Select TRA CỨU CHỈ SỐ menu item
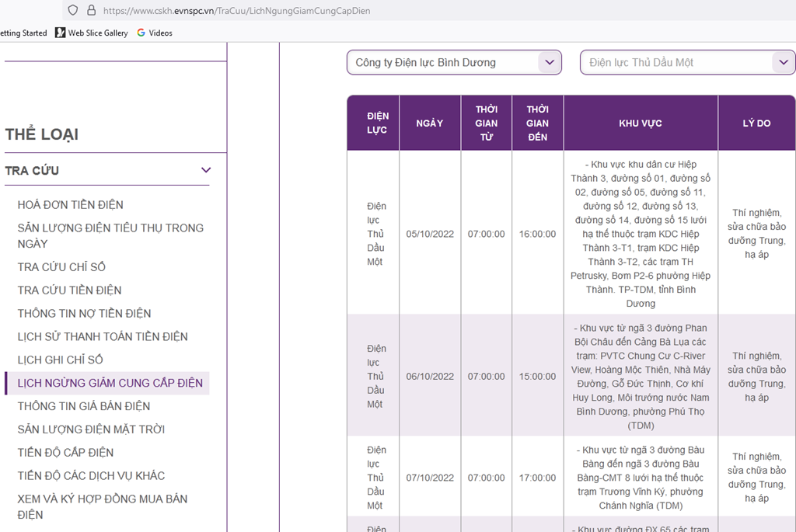Viewport: 796px width, 532px height. [61, 266]
